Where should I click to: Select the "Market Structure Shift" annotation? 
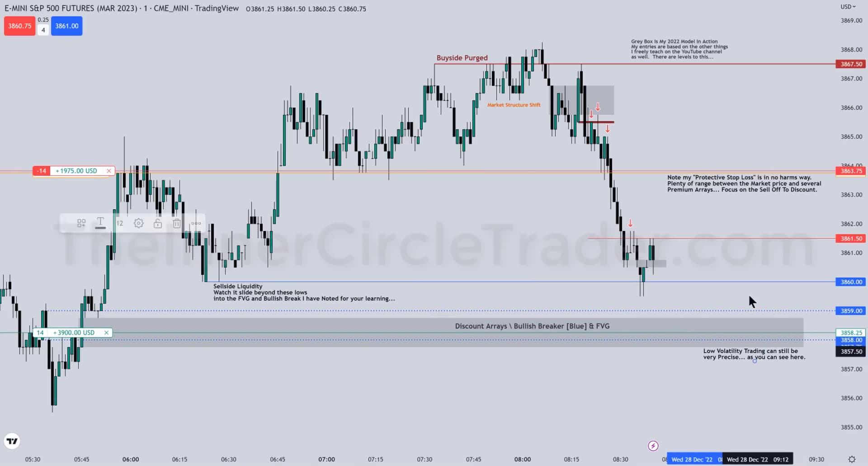click(514, 105)
